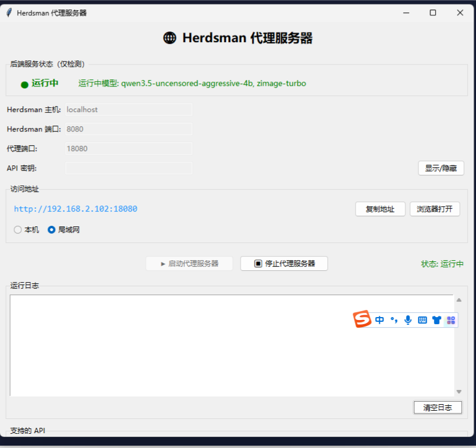
Task: Click the feather app icon in title bar
Action: (9, 12)
